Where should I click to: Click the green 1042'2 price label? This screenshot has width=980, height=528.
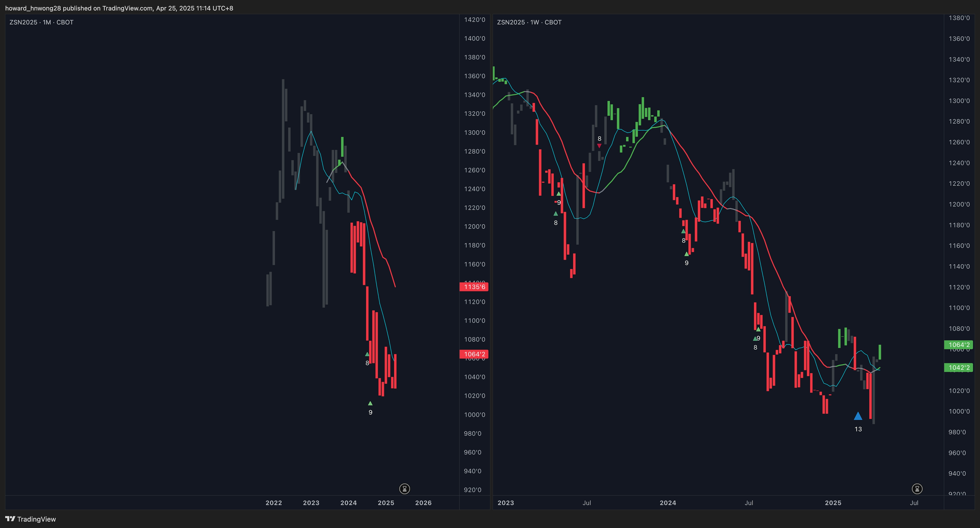coord(959,367)
